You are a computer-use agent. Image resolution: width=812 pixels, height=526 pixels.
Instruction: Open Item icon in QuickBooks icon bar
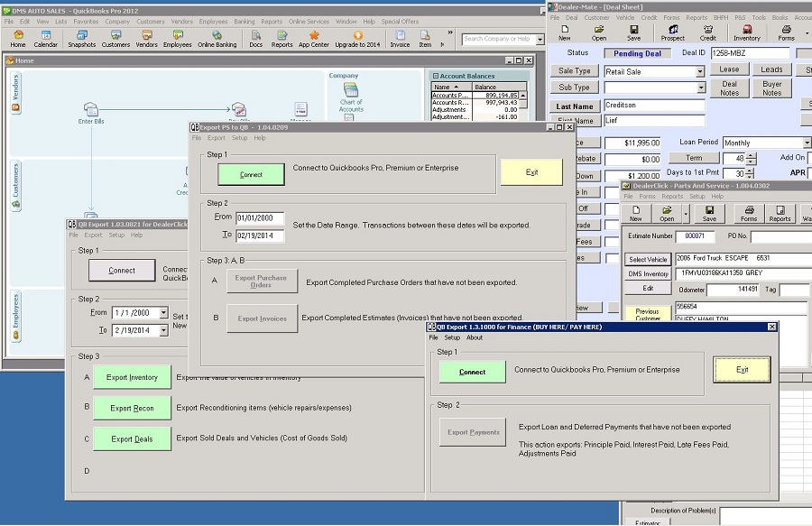point(425,39)
